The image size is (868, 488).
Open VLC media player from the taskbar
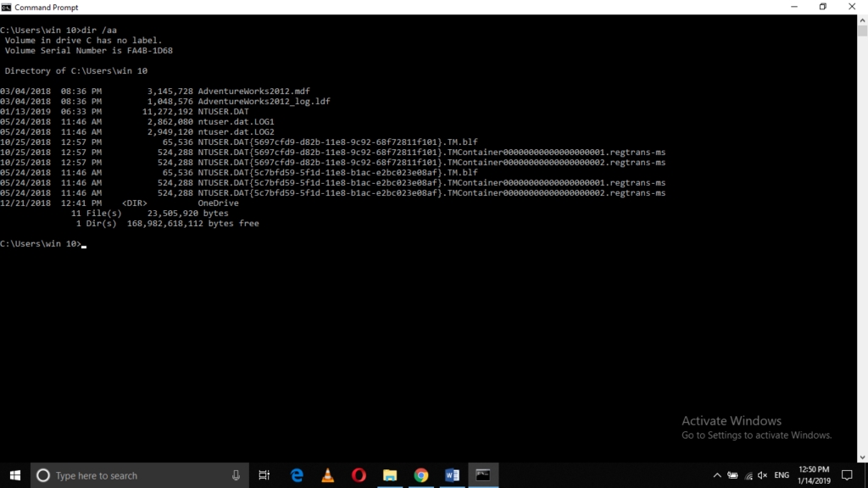(328, 475)
